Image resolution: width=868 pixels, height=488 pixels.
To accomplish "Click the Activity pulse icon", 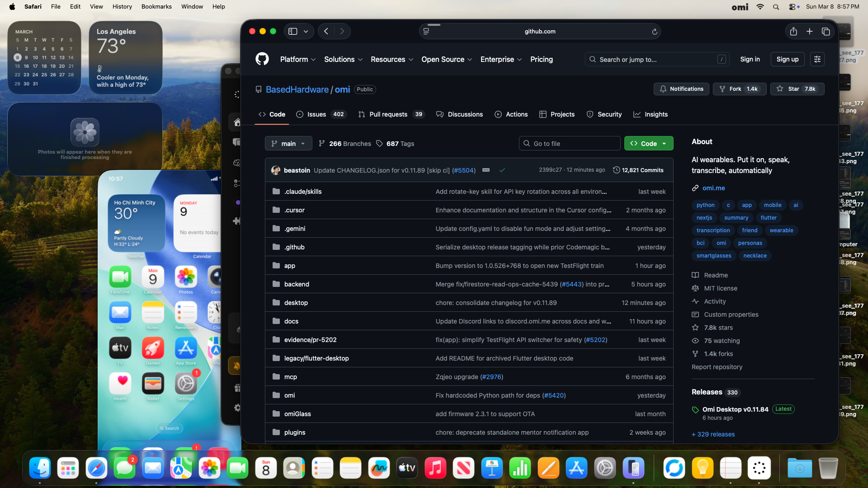I will (696, 301).
